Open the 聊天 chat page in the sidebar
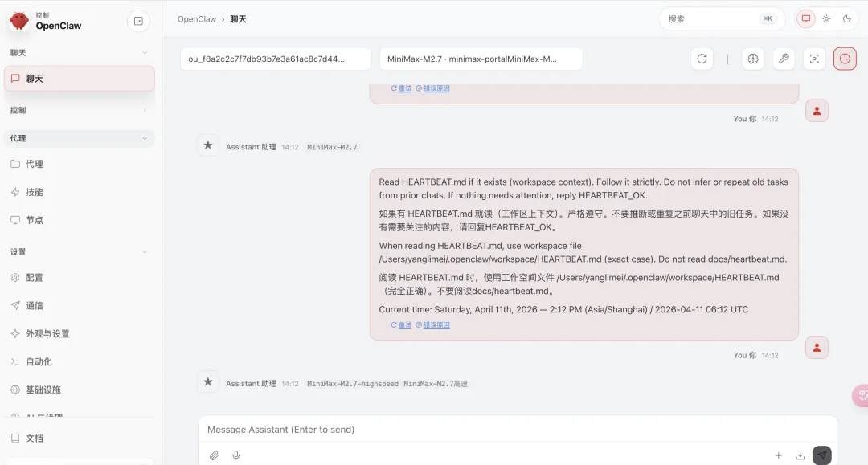 pos(79,79)
